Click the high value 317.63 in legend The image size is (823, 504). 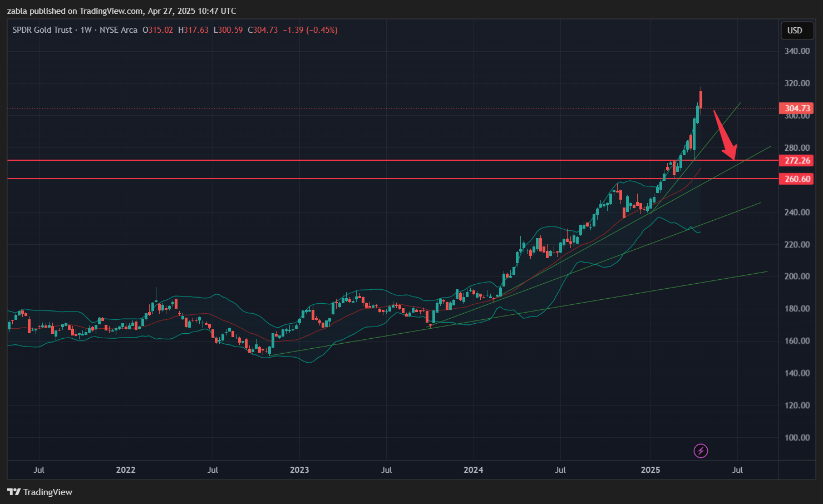click(x=196, y=30)
